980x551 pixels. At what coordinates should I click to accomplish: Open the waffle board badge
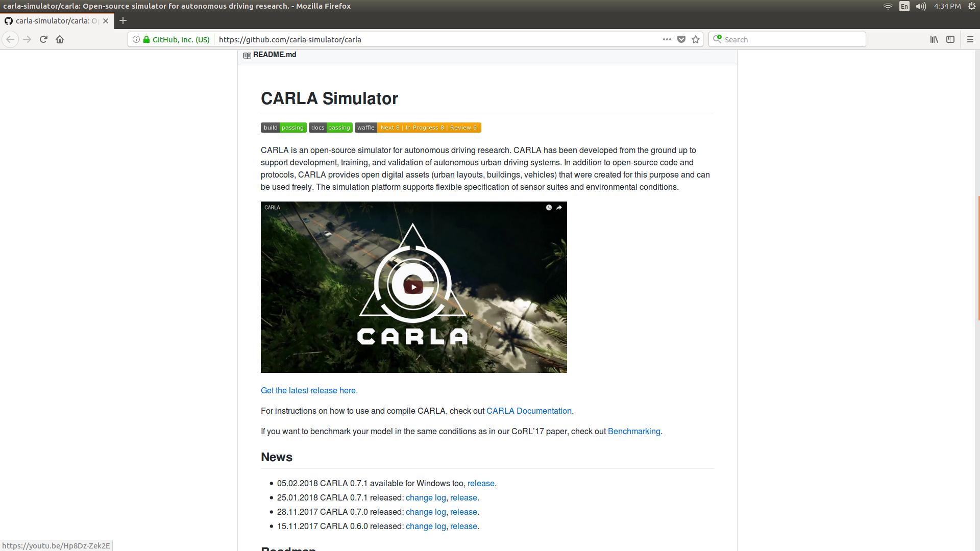point(418,128)
